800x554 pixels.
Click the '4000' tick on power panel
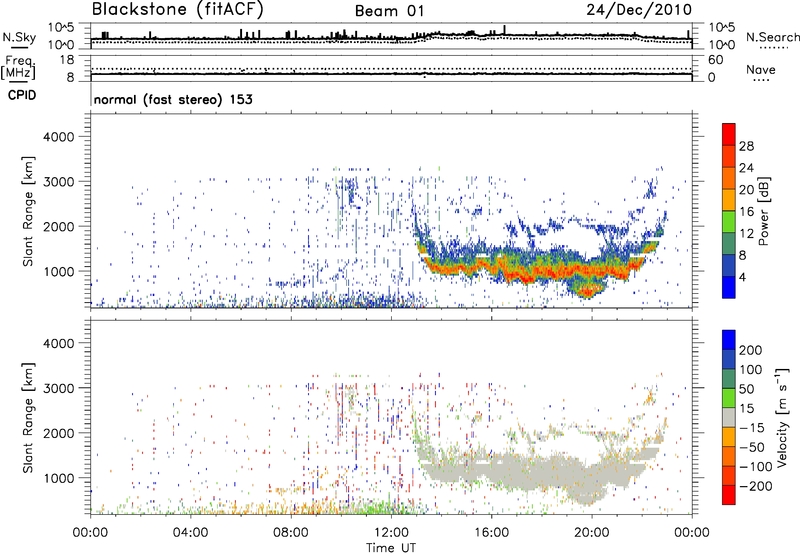click(x=58, y=137)
